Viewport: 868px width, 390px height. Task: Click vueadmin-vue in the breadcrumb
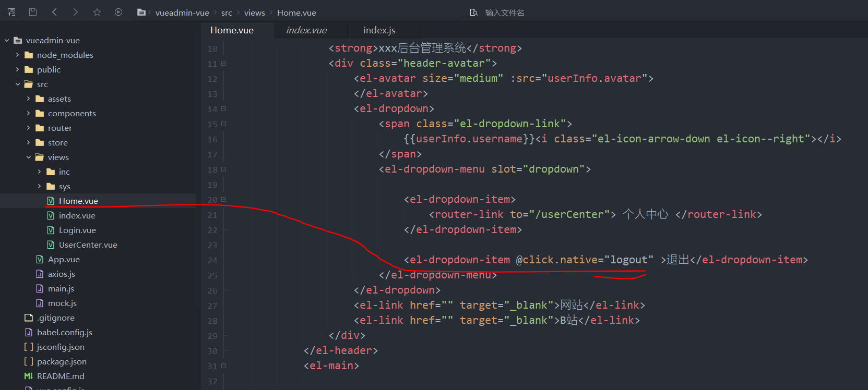pyautogui.click(x=182, y=13)
